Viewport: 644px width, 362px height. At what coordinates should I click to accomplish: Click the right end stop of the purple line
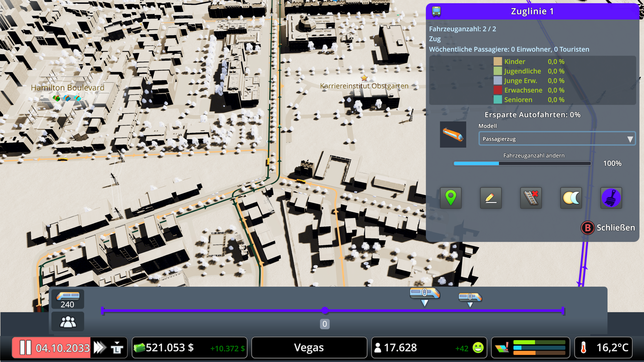point(563,311)
